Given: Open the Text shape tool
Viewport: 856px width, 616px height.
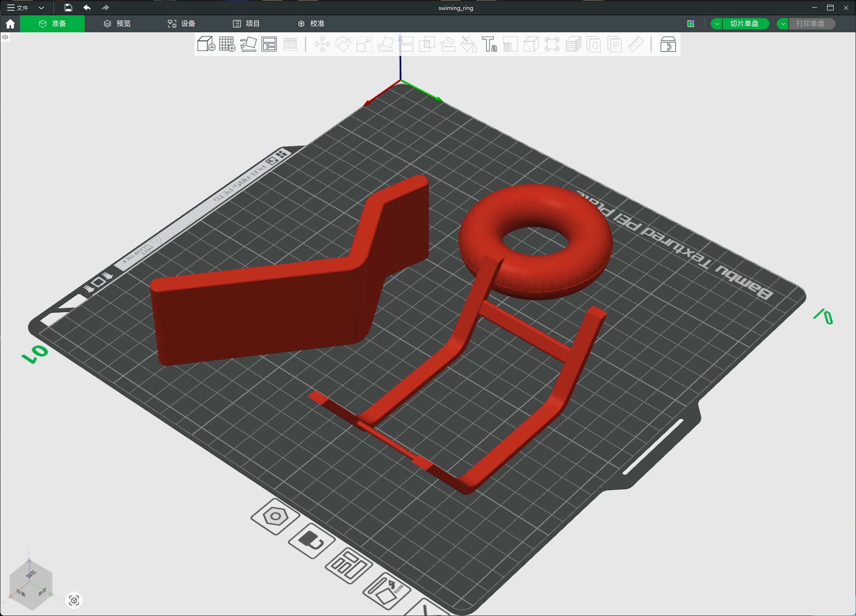Looking at the screenshot, I should coord(490,44).
